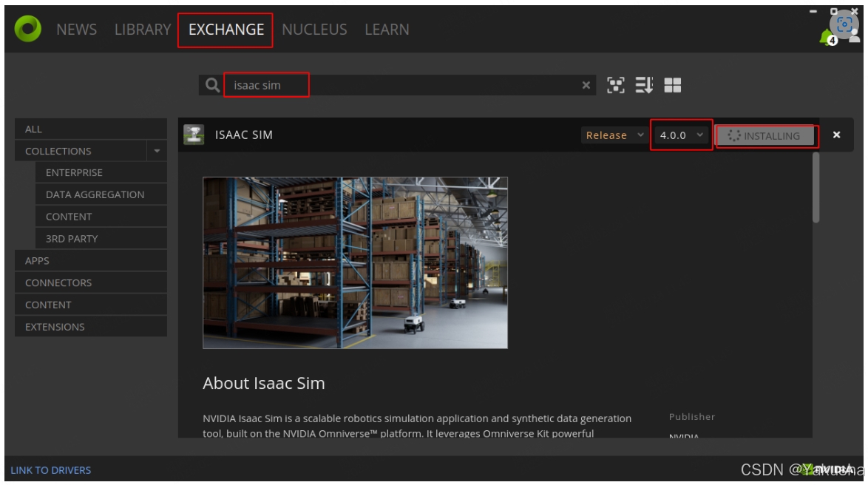Click the 'isaac sim' search field

click(397, 85)
